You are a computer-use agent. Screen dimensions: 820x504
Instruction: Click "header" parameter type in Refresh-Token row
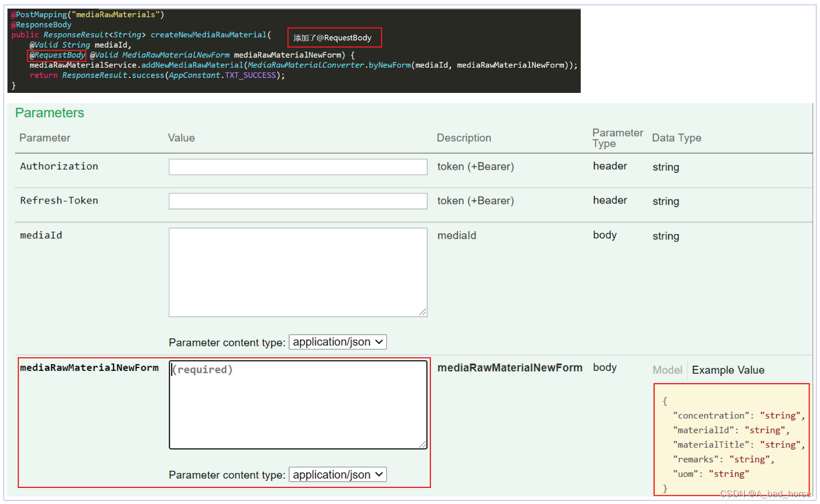click(610, 200)
